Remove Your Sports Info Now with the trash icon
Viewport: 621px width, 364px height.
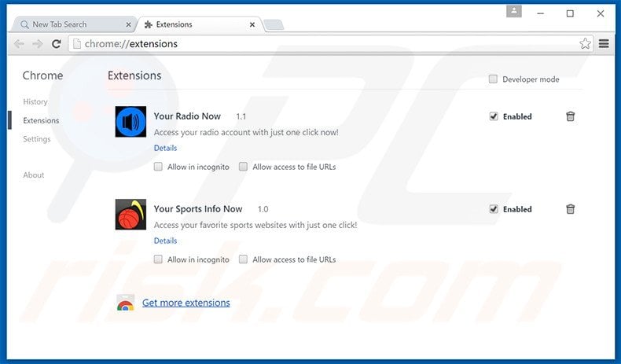click(571, 209)
